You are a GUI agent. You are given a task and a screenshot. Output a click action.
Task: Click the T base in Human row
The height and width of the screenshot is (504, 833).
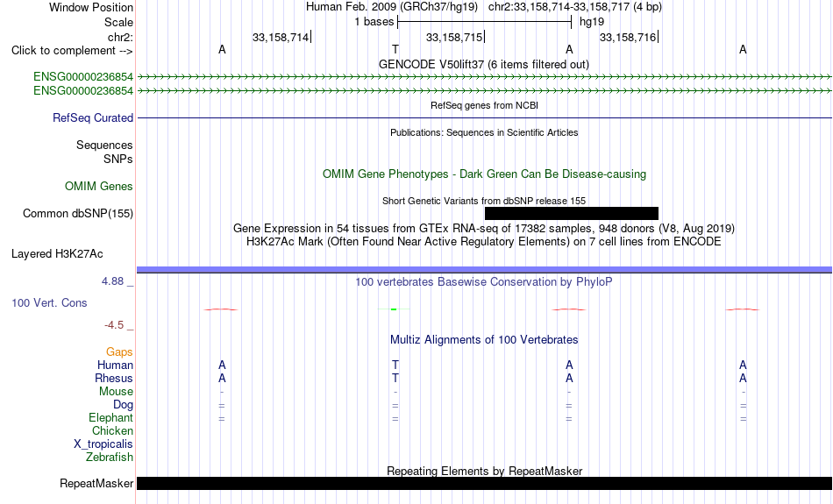(x=395, y=365)
